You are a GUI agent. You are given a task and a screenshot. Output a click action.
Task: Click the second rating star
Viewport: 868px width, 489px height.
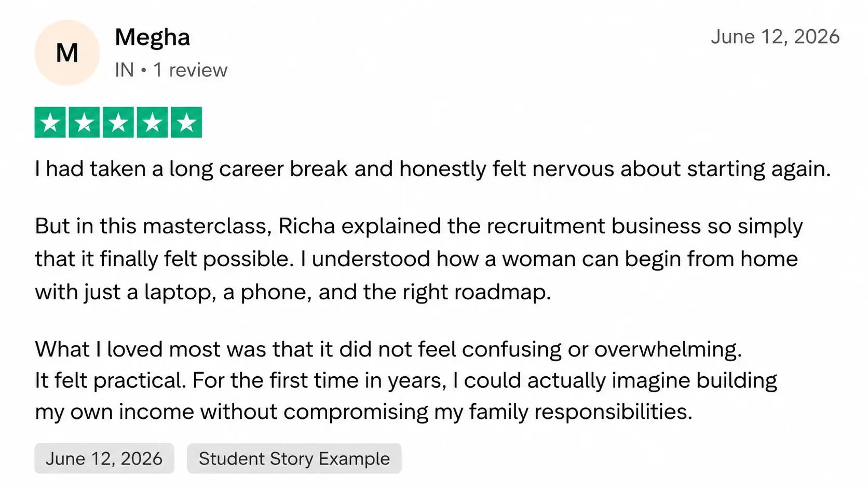pyautogui.click(x=84, y=123)
